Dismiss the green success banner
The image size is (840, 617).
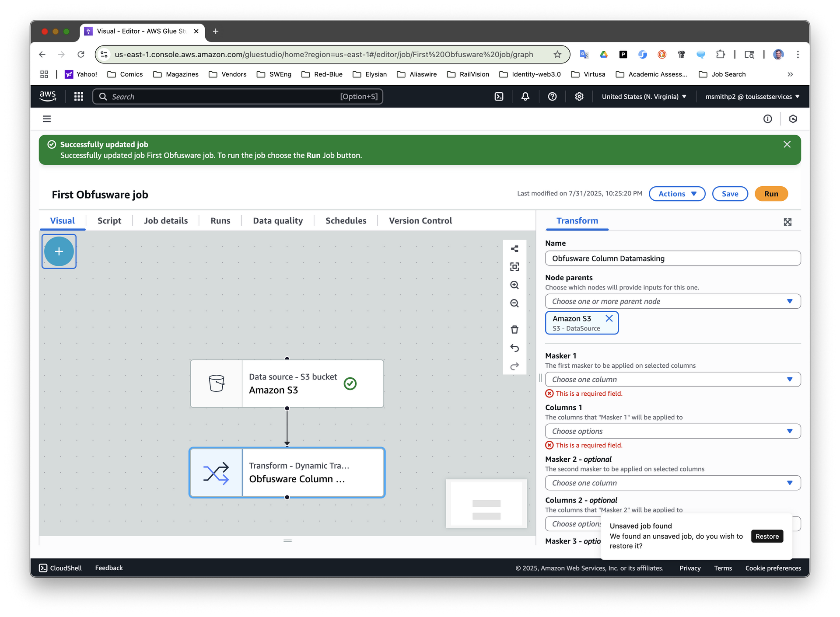(787, 144)
